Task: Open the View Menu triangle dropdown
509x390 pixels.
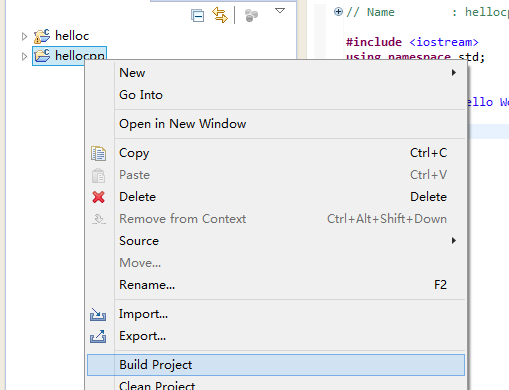Action: pos(280,11)
